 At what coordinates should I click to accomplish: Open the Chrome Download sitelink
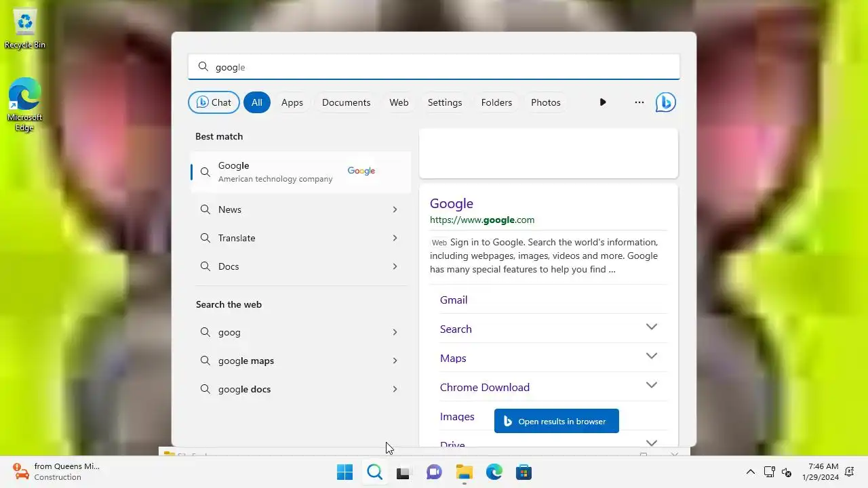tap(485, 387)
